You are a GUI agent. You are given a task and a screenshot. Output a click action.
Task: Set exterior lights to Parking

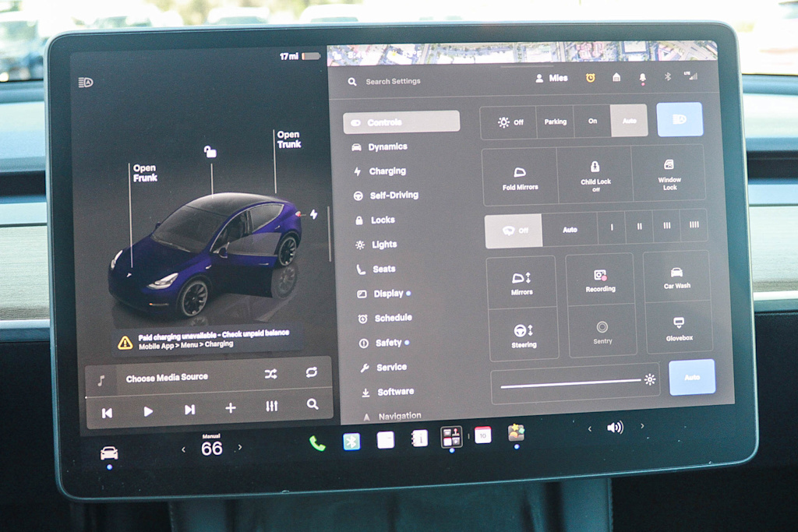(x=555, y=122)
